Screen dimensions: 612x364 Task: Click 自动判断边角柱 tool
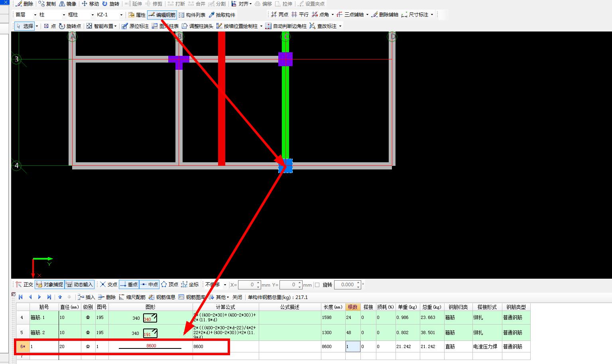286,26
